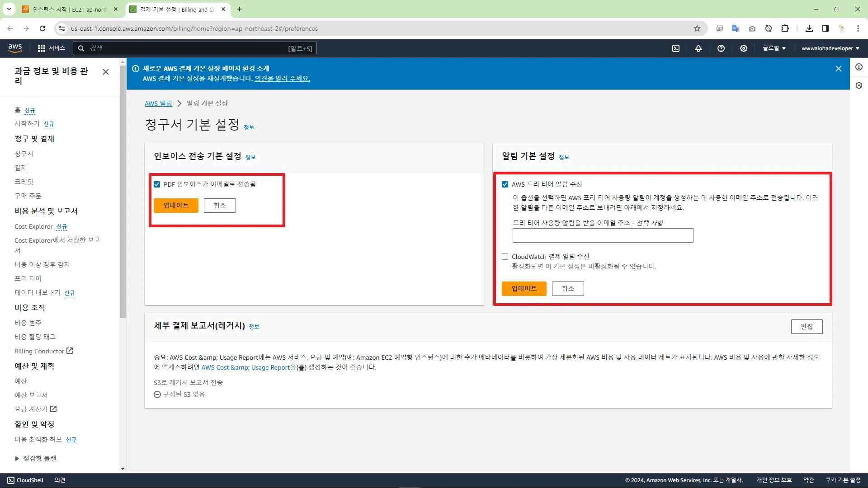Image resolution: width=868 pixels, height=488 pixels.
Task: Close the billing sidebar panel with X
Action: click(106, 72)
